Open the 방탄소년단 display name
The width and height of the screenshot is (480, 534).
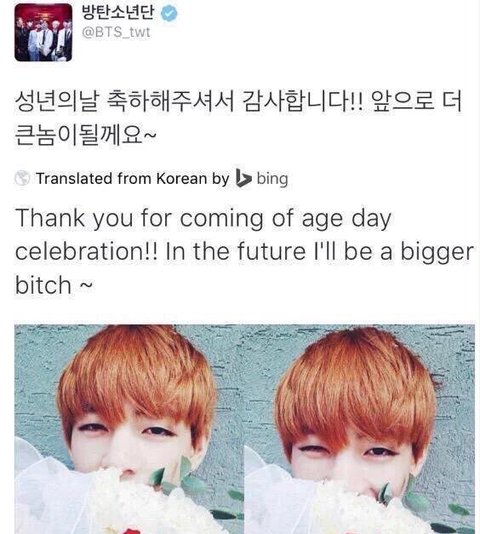click(x=118, y=12)
